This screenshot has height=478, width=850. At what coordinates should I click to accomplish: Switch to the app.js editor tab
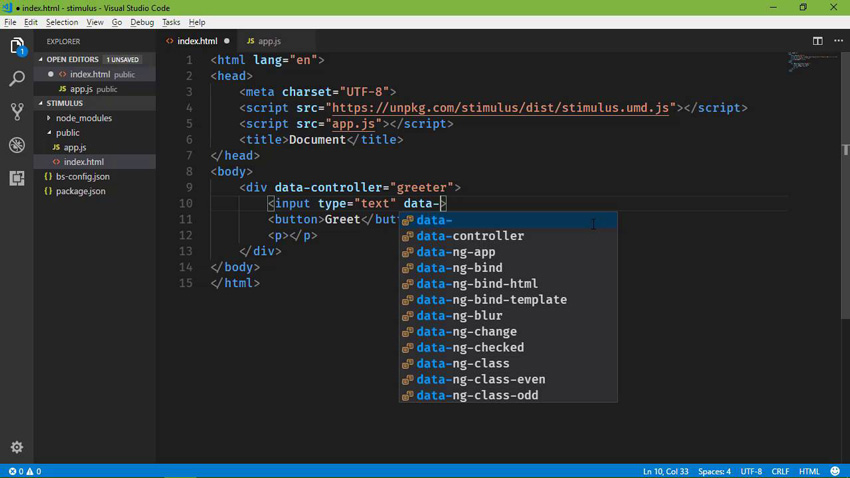tap(269, 41)
